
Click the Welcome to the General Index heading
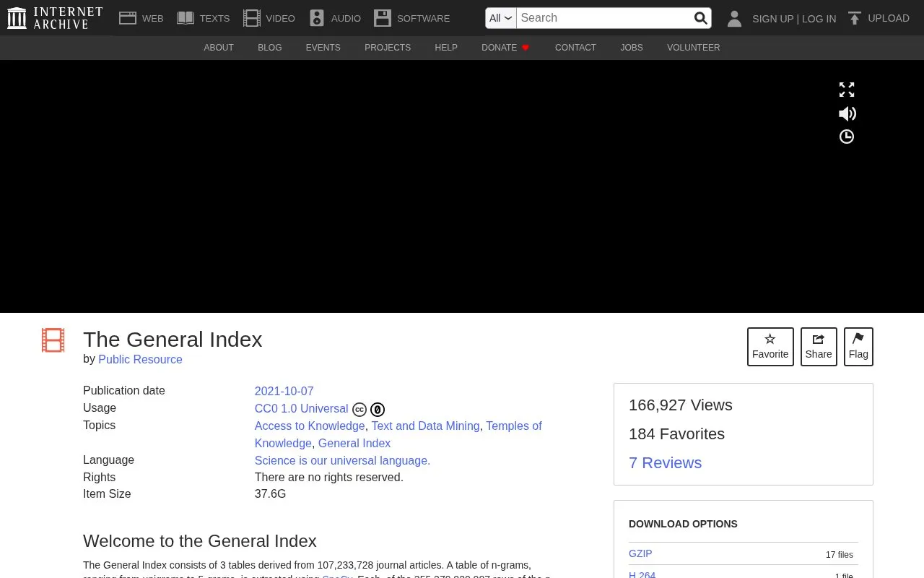coord(200,541)
